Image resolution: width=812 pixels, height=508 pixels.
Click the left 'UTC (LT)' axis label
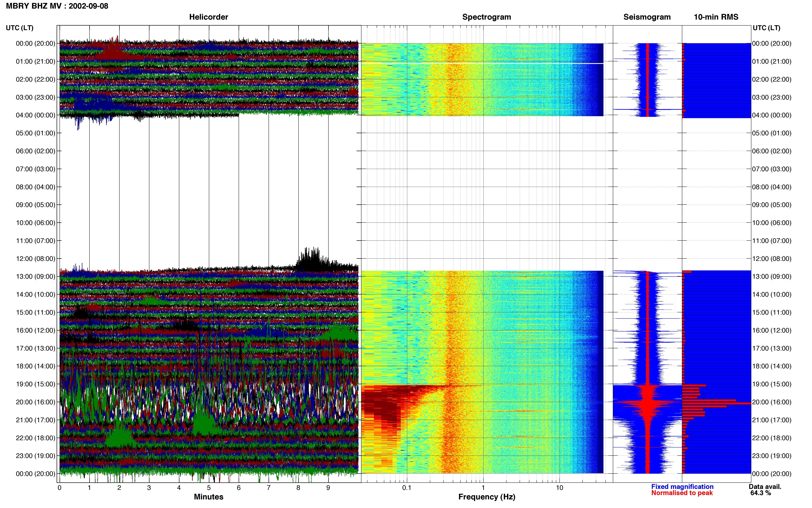(x=20, y=28)
